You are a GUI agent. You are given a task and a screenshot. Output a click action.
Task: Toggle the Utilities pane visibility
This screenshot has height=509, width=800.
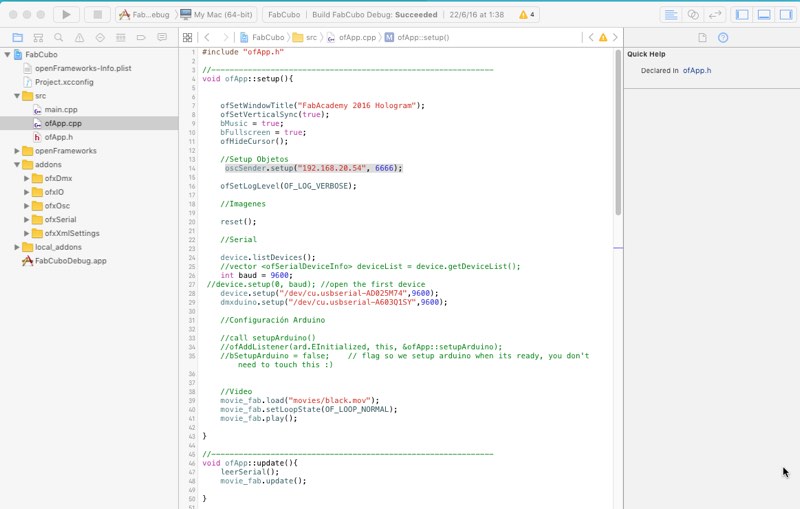point(786,14)
